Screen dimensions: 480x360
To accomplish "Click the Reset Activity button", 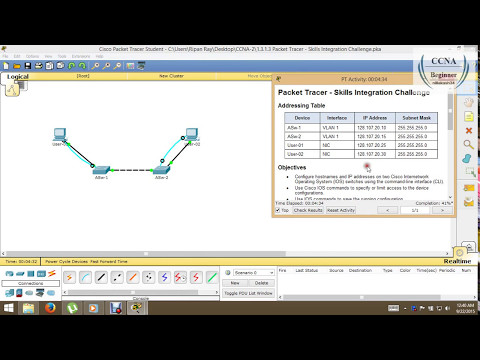I will pyautogui.click(x=341, y=210).
